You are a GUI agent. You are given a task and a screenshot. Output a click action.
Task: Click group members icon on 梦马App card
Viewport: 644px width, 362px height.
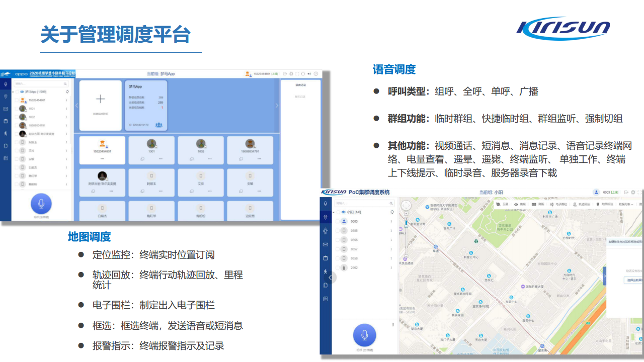pos(159,125)
